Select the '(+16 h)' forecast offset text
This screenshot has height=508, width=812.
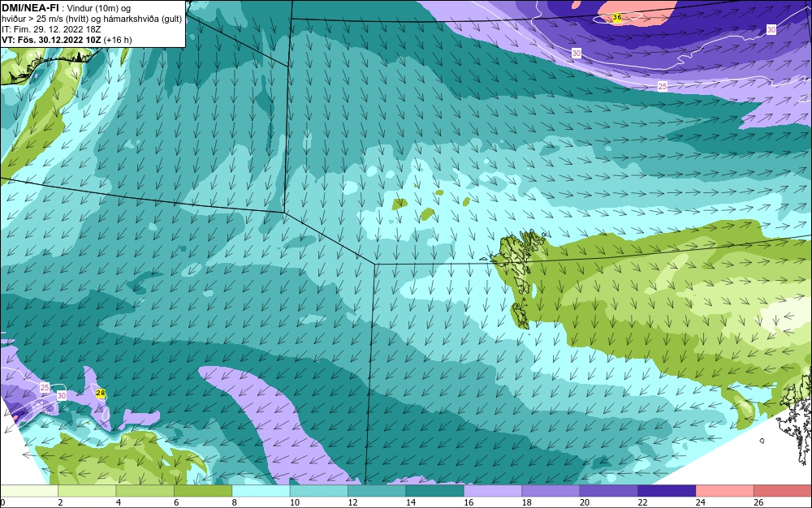118,40
